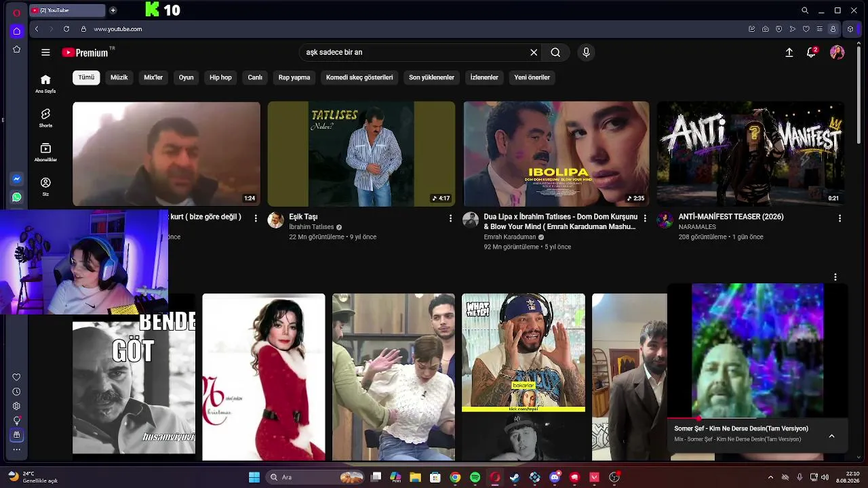Screen dimensions: 868x488
Task: Reload the page
Action: coord(66,29)
